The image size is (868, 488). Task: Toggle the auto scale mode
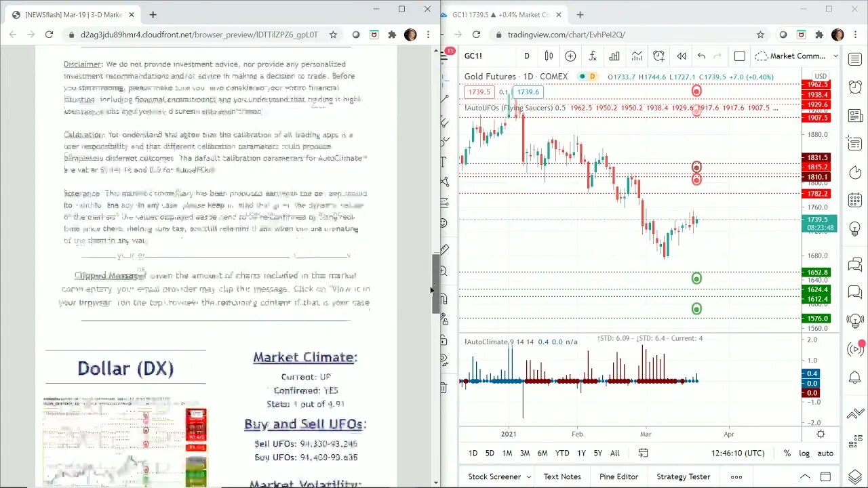tap(825, 453)
